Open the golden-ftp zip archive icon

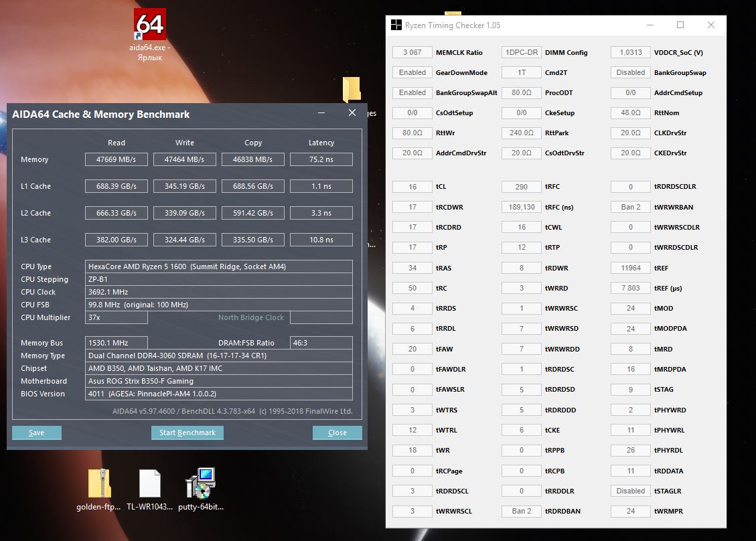(x=99, y=489)
